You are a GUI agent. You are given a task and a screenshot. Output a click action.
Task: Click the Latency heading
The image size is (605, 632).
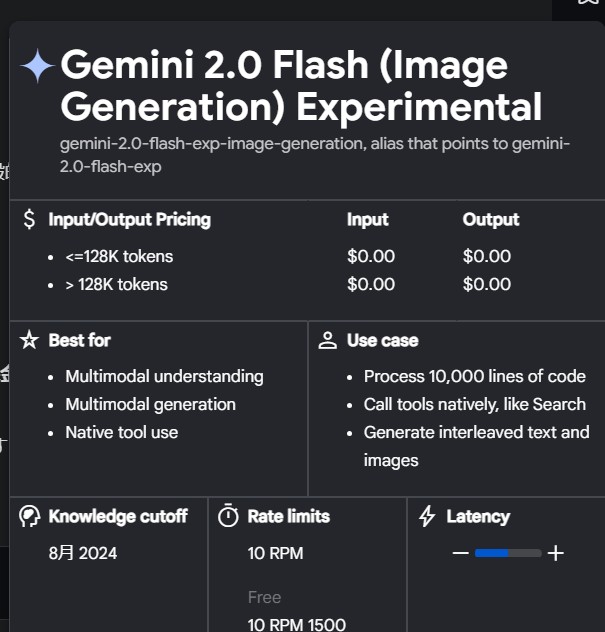478,517
